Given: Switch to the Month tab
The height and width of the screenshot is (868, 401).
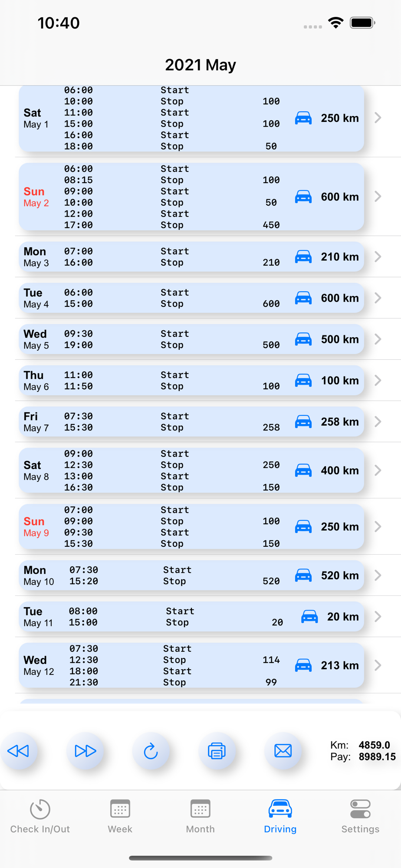Looking at the screenshot, I should 200,816.
